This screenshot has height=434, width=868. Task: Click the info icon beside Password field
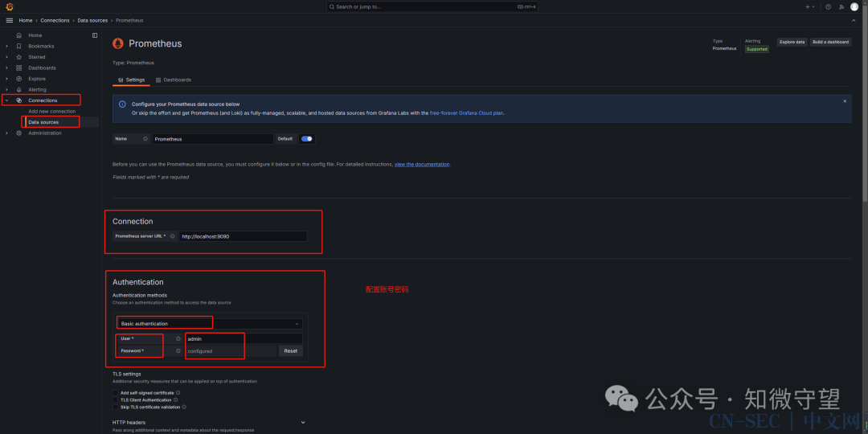178,351
